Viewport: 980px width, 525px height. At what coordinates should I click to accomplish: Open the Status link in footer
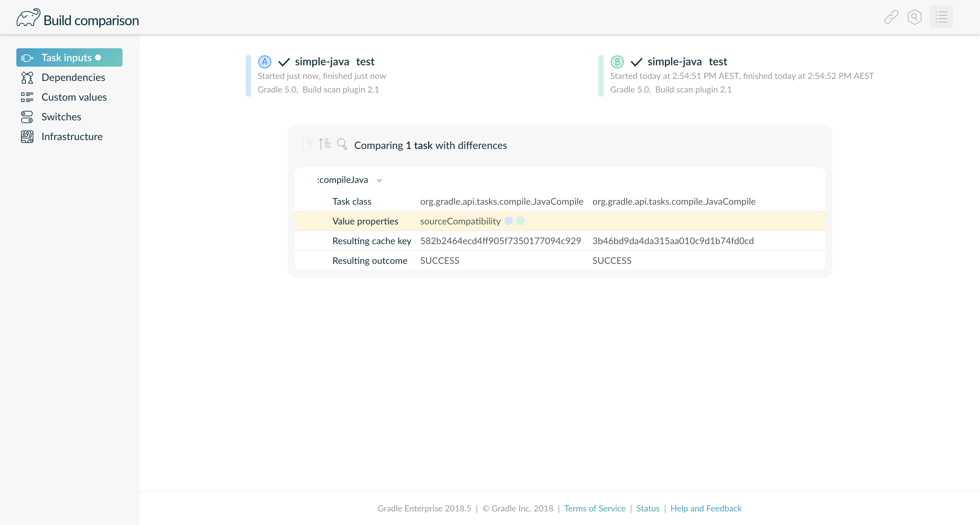coord(648,508)
